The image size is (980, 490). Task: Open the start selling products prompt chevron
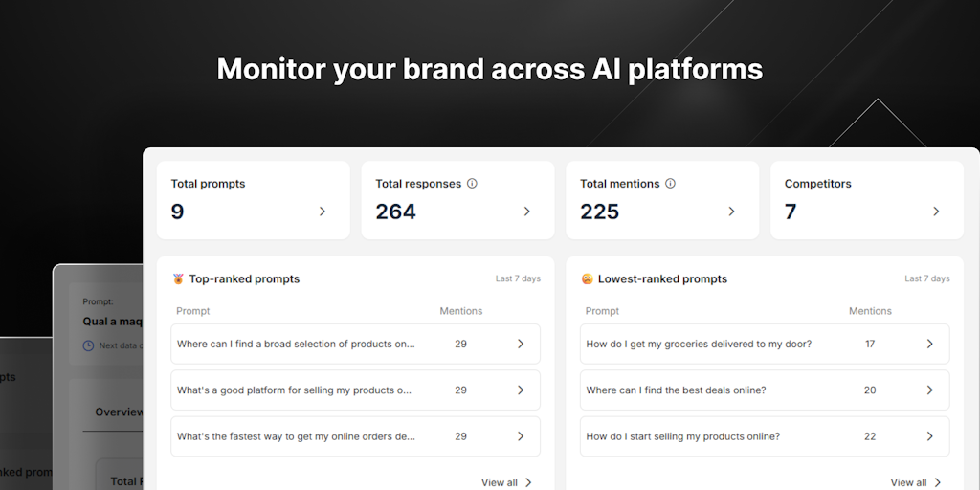[929, 436]
